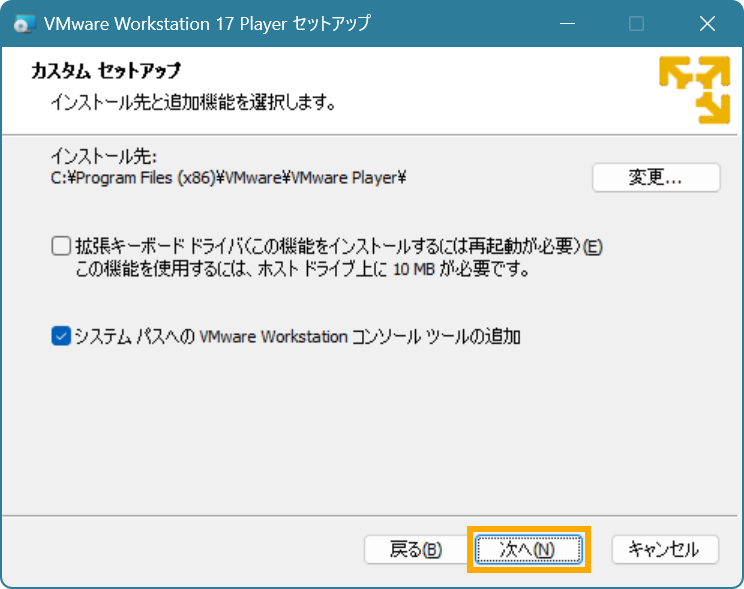This screenshot has height=589, width=744.
Task: Click the カスタム セットアップ heading text
Action: pos(106,71)
